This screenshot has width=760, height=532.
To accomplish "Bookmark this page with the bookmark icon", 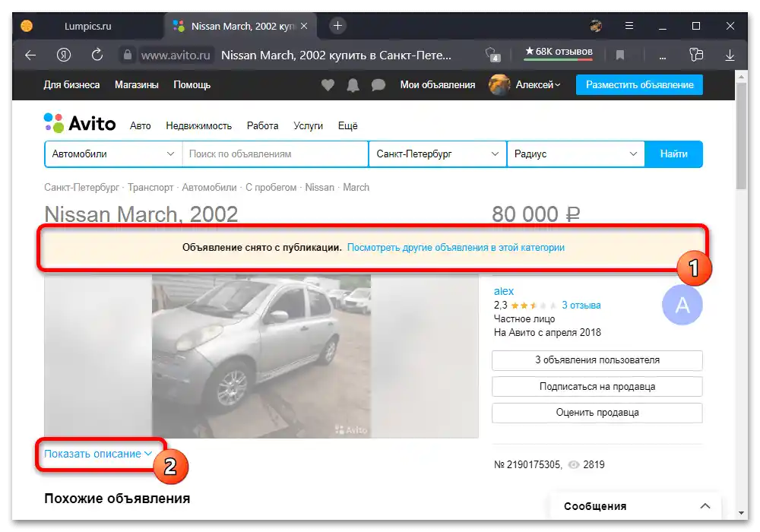I will 620,55.
